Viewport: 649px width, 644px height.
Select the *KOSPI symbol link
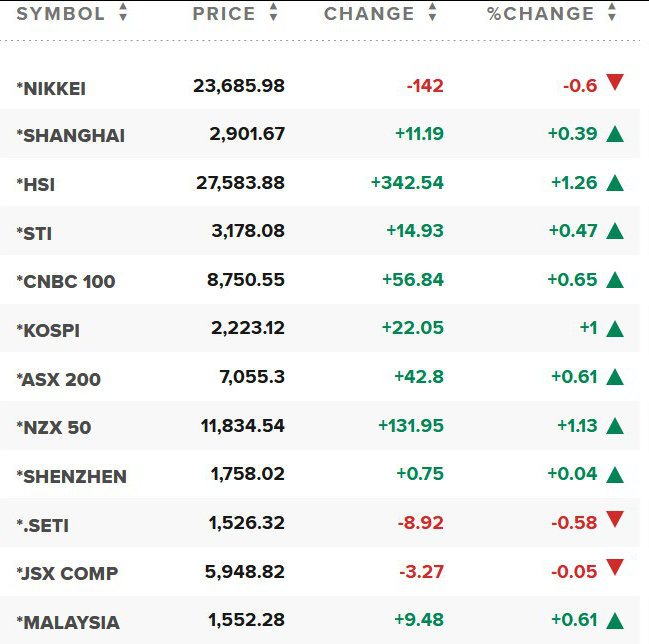(x=48, y=330)
